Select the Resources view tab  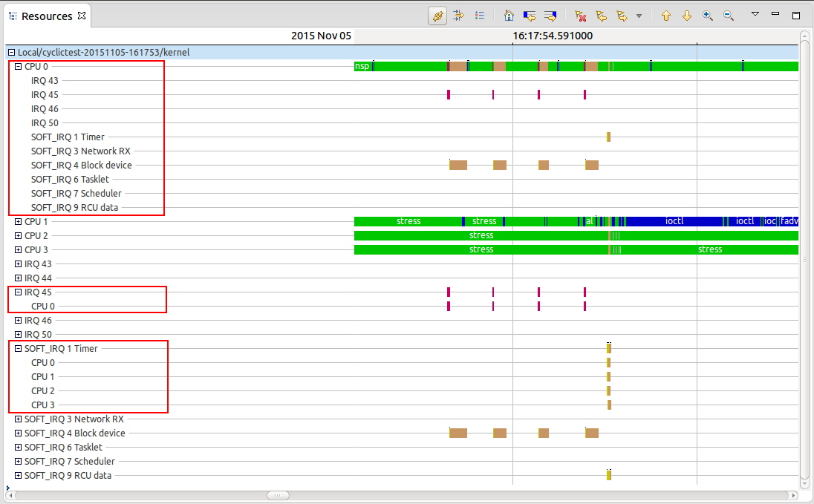coord(46,16)
